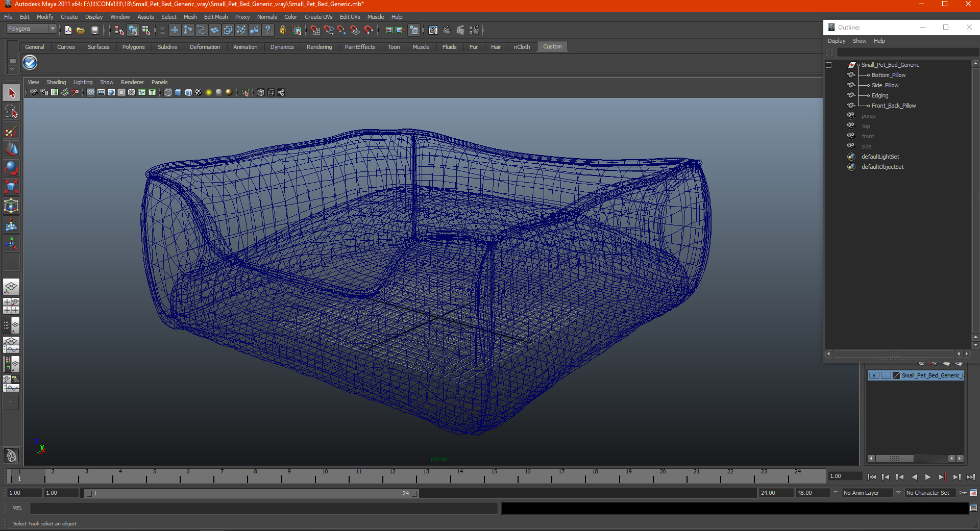
Task: Click the select camera icon in panel toolbar
Action: click(34, 92)
